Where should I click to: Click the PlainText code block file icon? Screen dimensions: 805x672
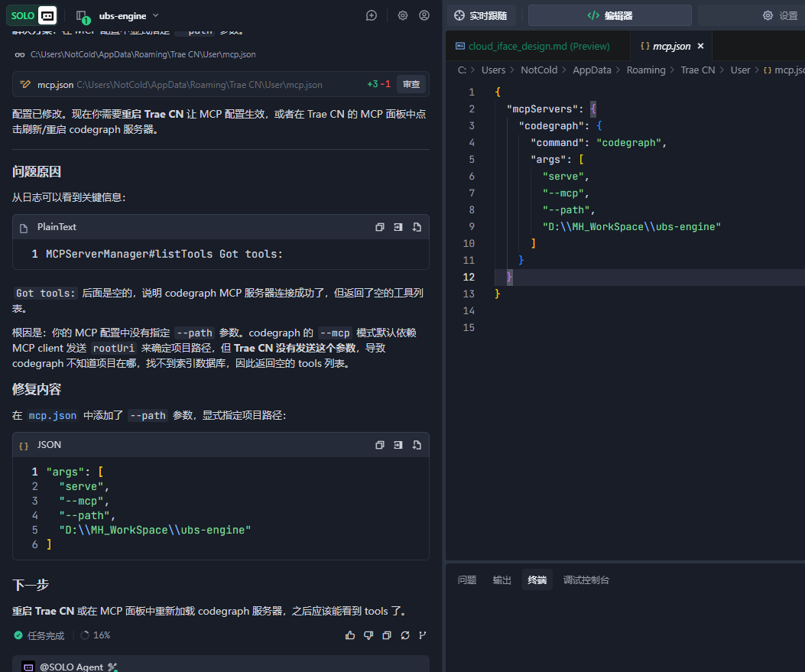(x=24, y=229)
